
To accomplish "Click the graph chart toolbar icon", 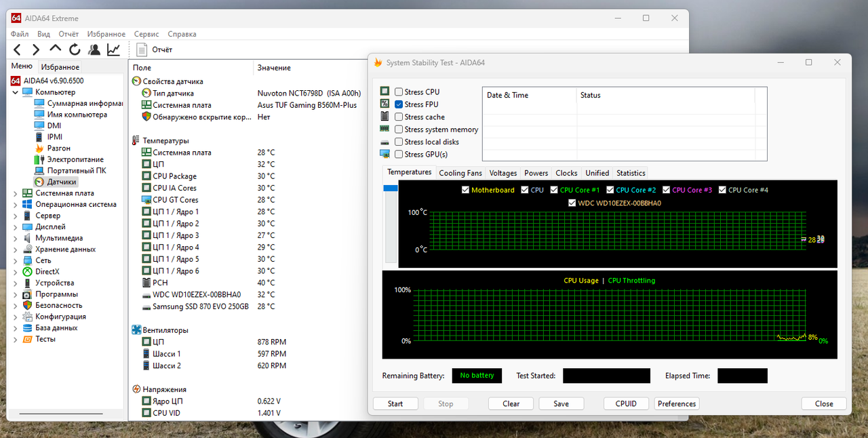I will tap(113, 49).
